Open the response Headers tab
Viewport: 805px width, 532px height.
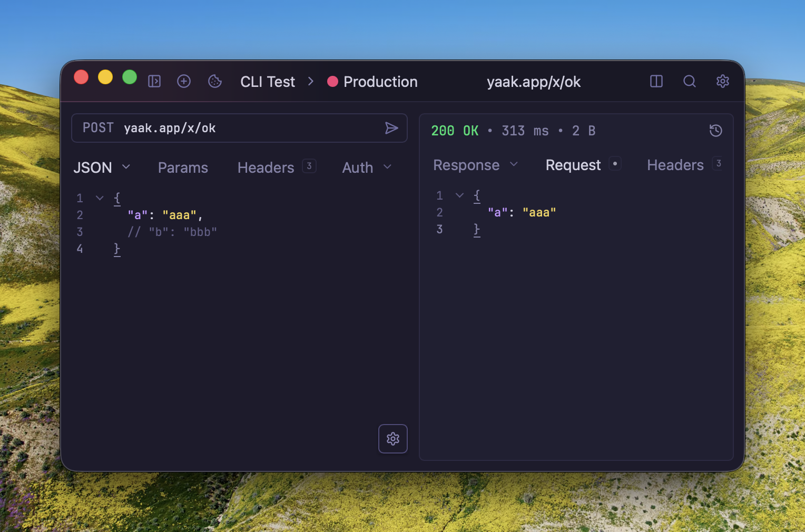pos(675,165)
